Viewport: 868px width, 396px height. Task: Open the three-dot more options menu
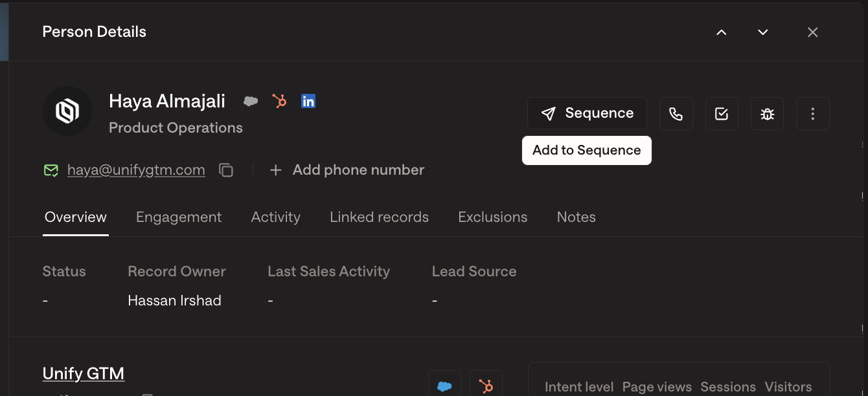click(x=813, y=114)
